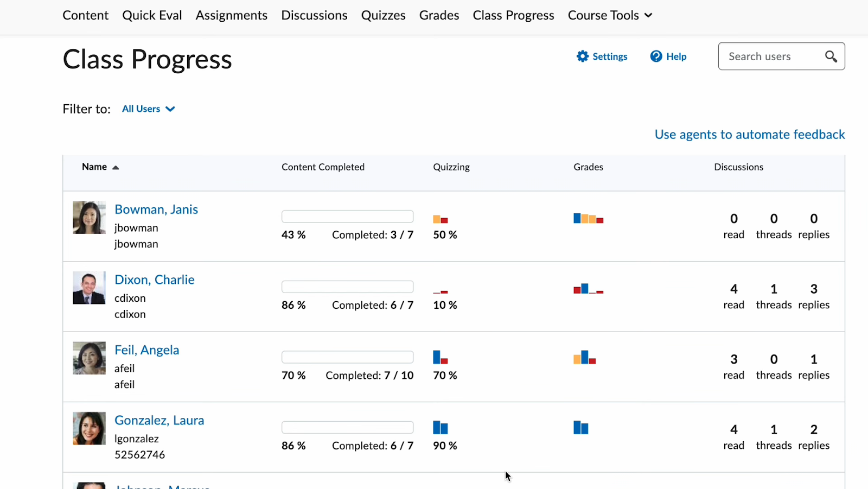868x489 pixels.
Task: Open Dixon, Charlie's progress page
Action: click(x=155, y=280)
